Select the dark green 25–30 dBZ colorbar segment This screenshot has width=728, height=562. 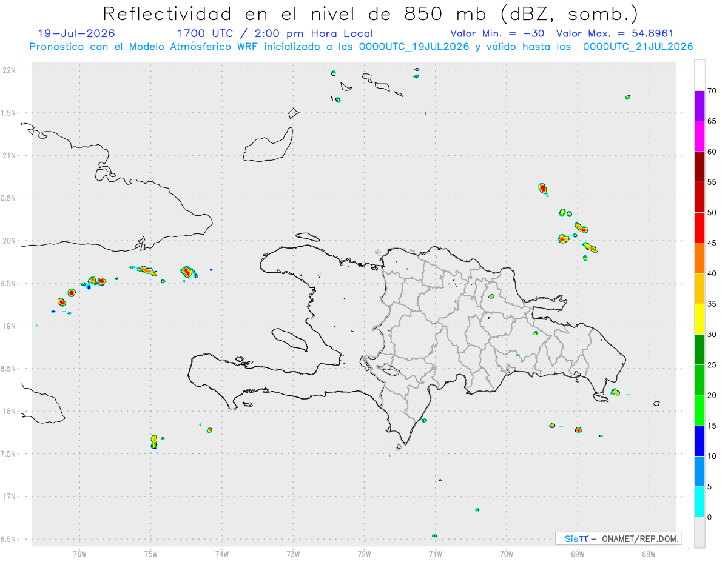point(699,350)
